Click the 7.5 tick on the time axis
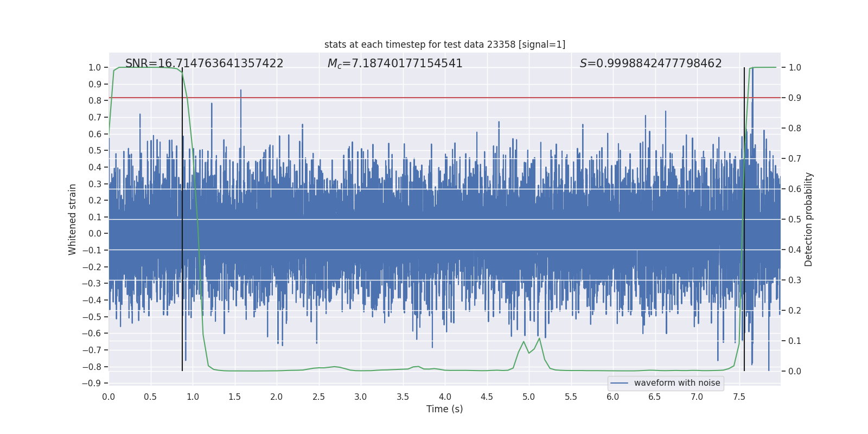The height and width of the screenshot is (434, 868). pos(739,397)
